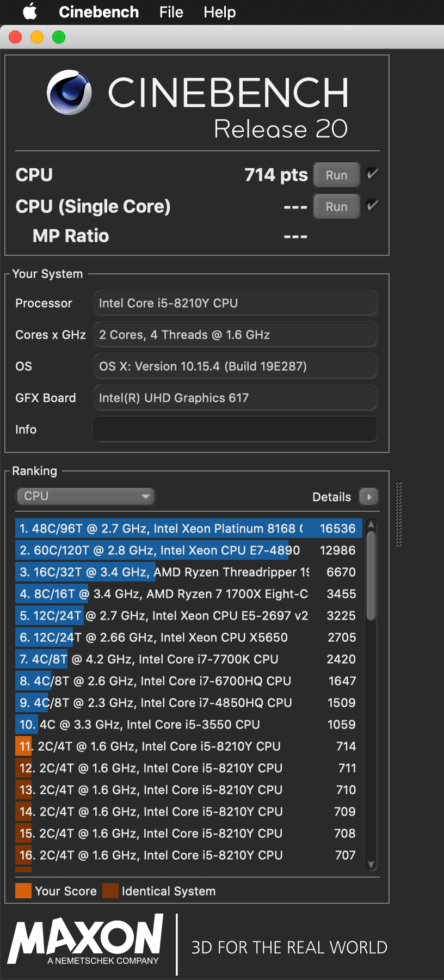The height and width of the screenshot is (980, 444).
Task: Run the CPU Single Core benchmark
Action: tap(336, 207)
